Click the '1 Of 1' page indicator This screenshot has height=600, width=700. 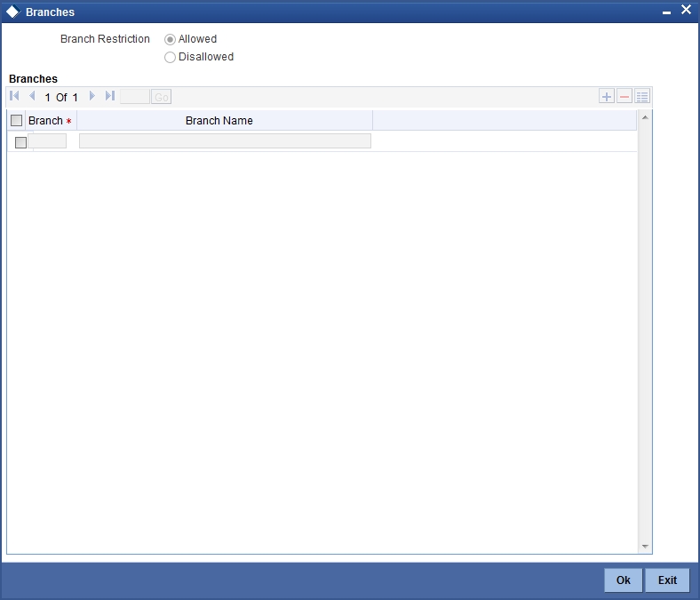point(61,98)
